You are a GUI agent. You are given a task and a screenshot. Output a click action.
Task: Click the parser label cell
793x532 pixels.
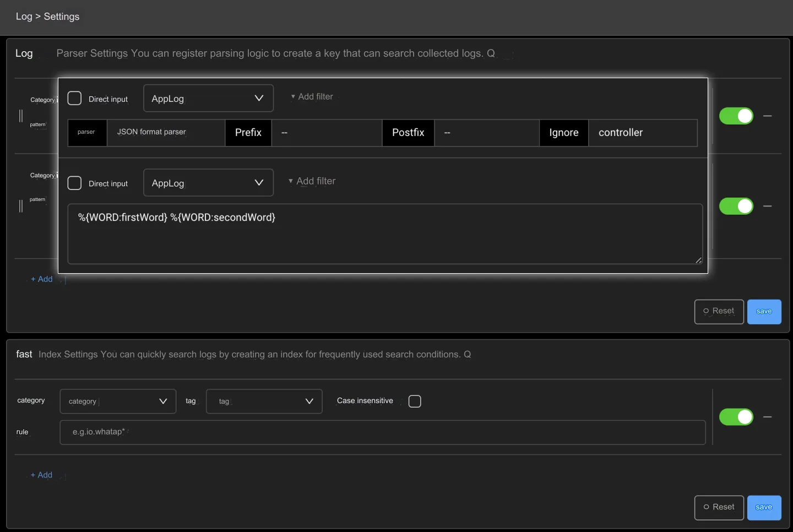click(x=87, y=133)
